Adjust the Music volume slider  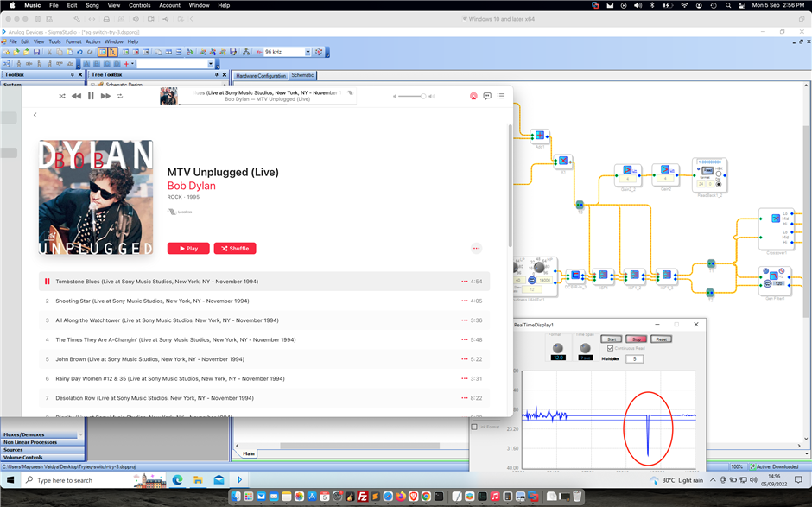pos(414,96)
